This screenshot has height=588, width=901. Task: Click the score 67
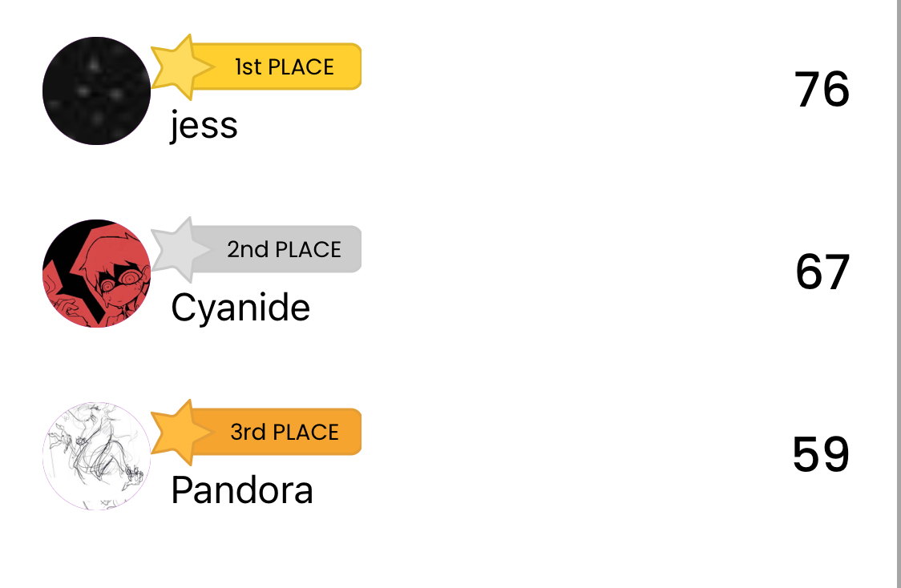[x=822, y=272]
